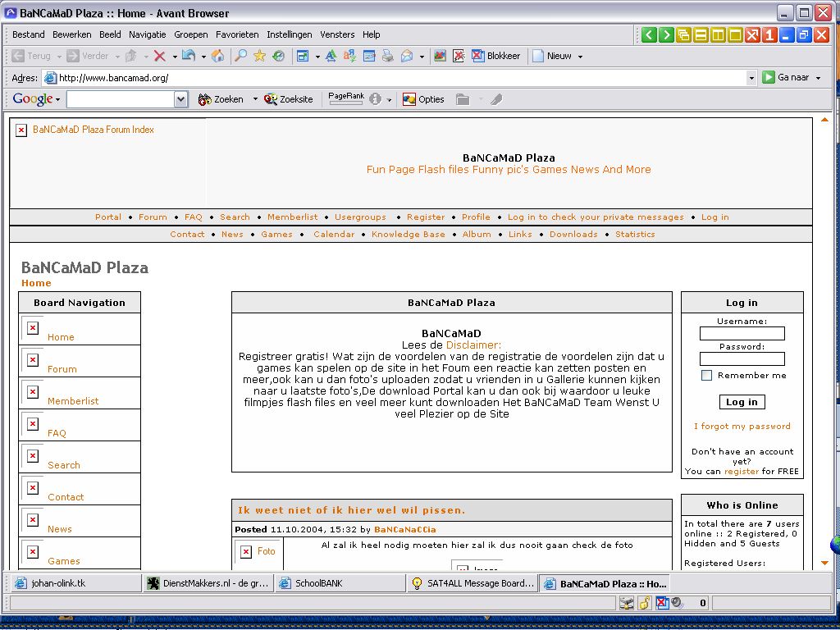Open the 'I forgot my password' link
The image size is (840, 630).
point(742,426)
